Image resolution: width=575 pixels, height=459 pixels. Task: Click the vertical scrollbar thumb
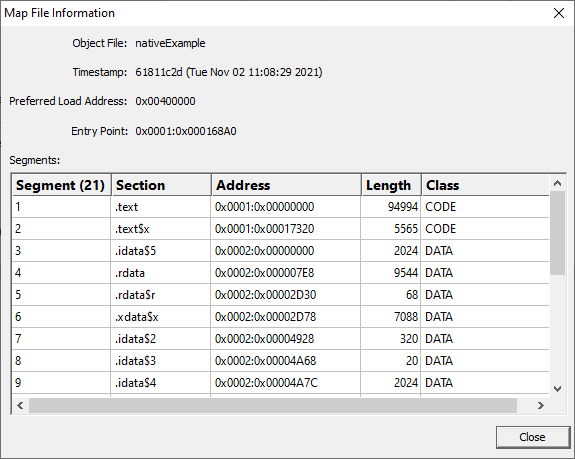click(x=557, y=233)
